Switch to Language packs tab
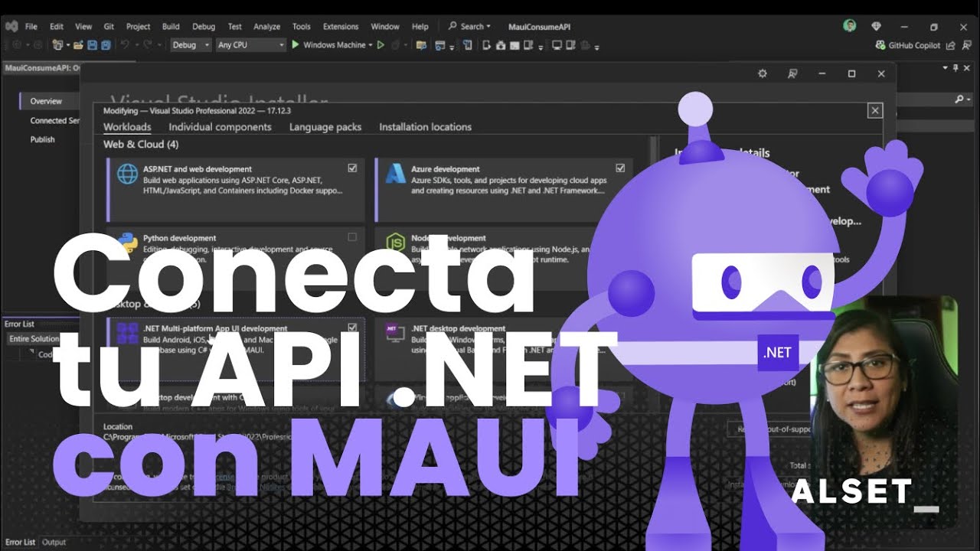 tap(325, 127)
